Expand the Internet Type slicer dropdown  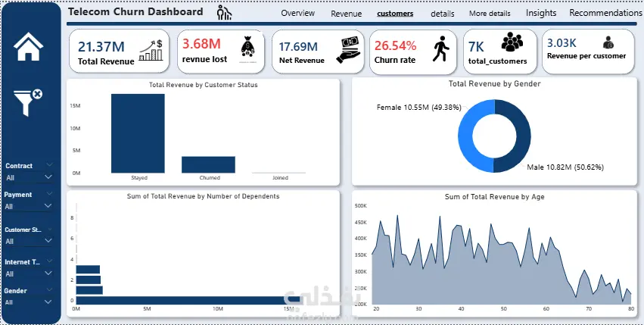tap(48, 273)
